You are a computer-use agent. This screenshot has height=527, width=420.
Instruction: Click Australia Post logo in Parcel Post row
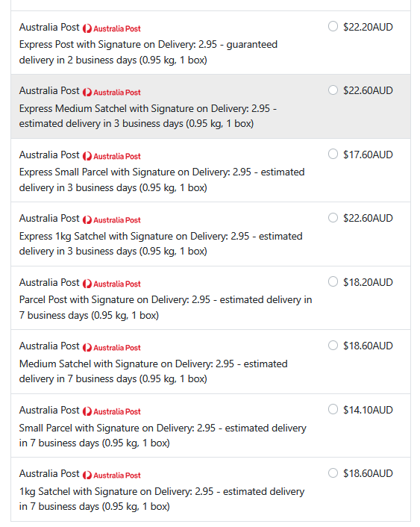[112, 284]
